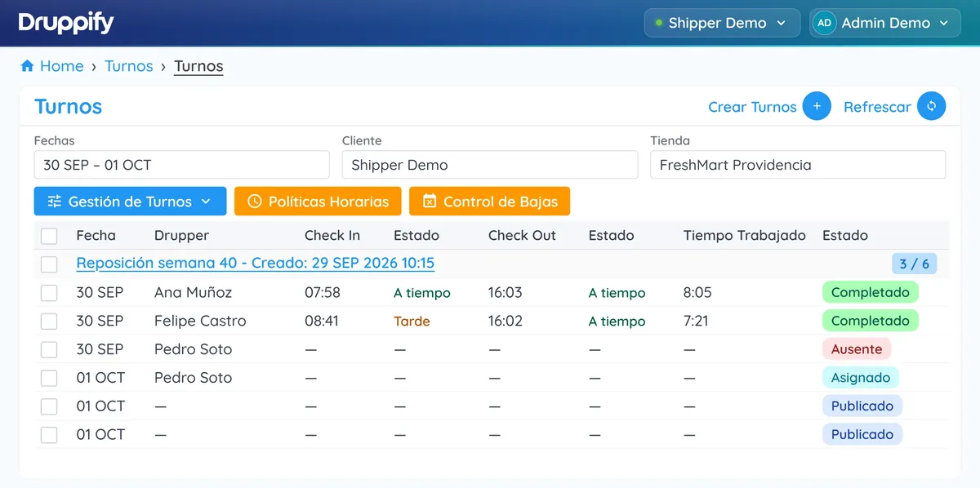Click the home icon in breadcrumb
980x488 pixels.
click(27, 66)
